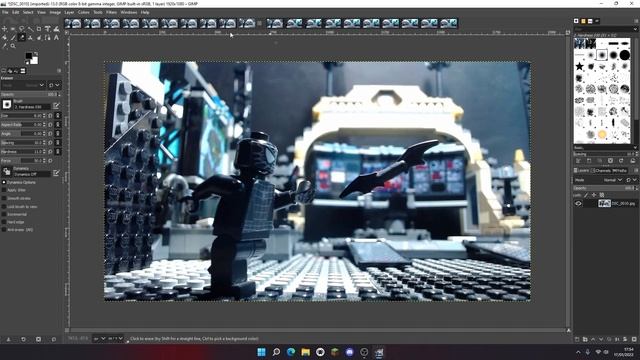
Task: Open the brush tag Basic dropdown
Action: [606, 148]
